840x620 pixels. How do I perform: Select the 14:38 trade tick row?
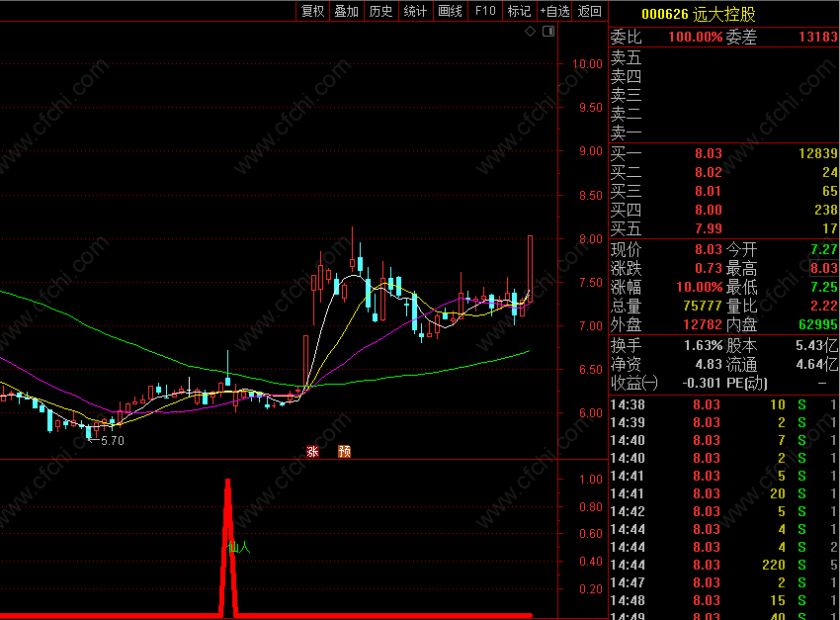click(724, 404)
